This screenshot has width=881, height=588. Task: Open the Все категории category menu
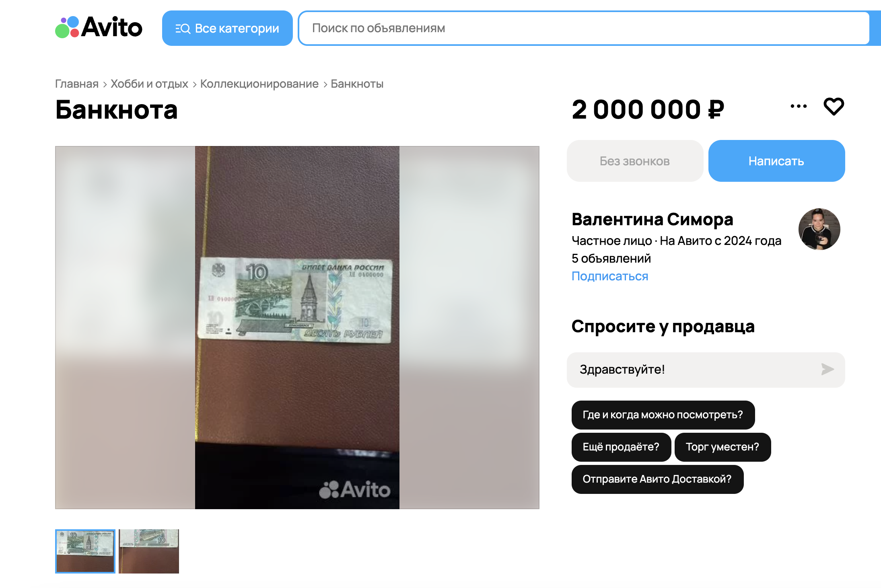coord(227,28)
